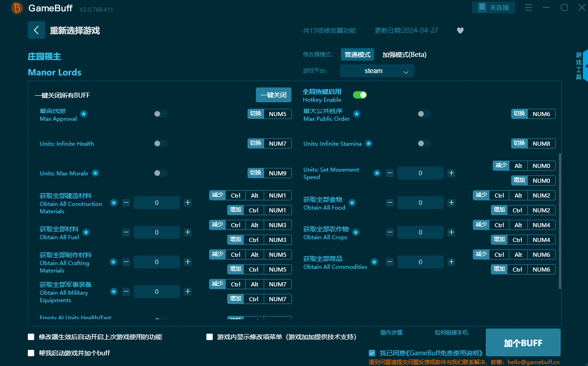Decrease Obtain All Construction Materials with minus

coord(126,203)
